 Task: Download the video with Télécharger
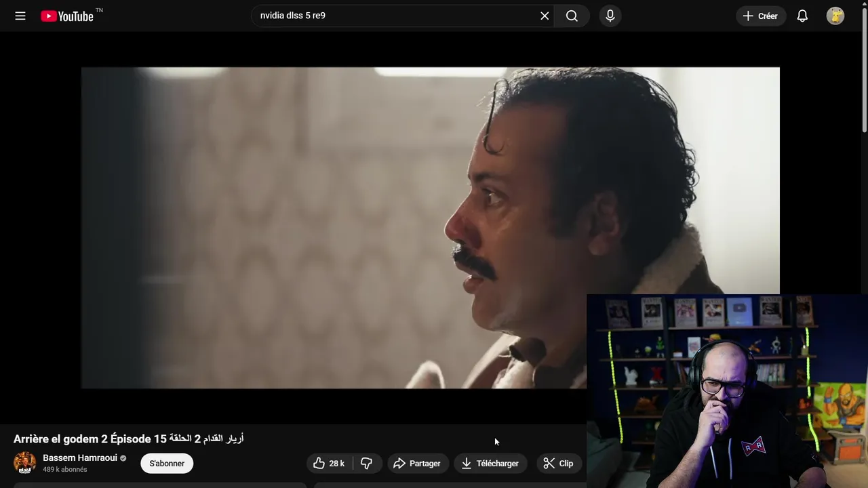point(490,464)
